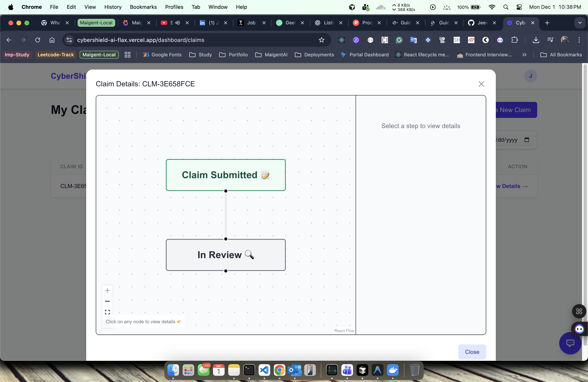This screenshot has height=382, width=588.
Task: Open the Bookmarks menu in the menu bar
Action: tap(143, 7)
